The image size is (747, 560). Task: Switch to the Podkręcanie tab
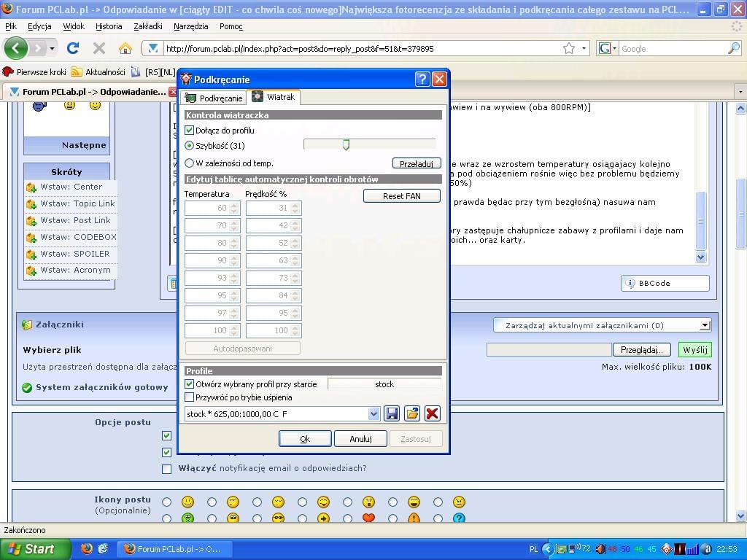pyautogui.click(x=214, y=98)
